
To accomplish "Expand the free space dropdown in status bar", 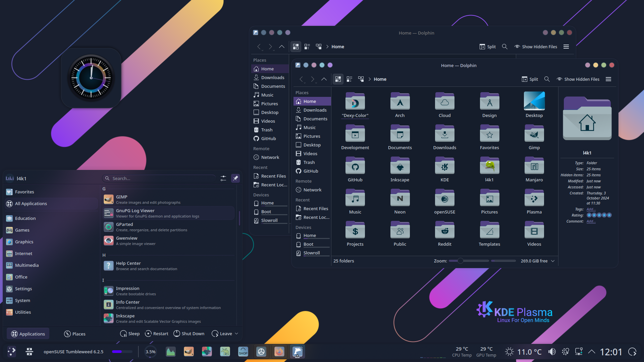I will [x=553, y=261].
